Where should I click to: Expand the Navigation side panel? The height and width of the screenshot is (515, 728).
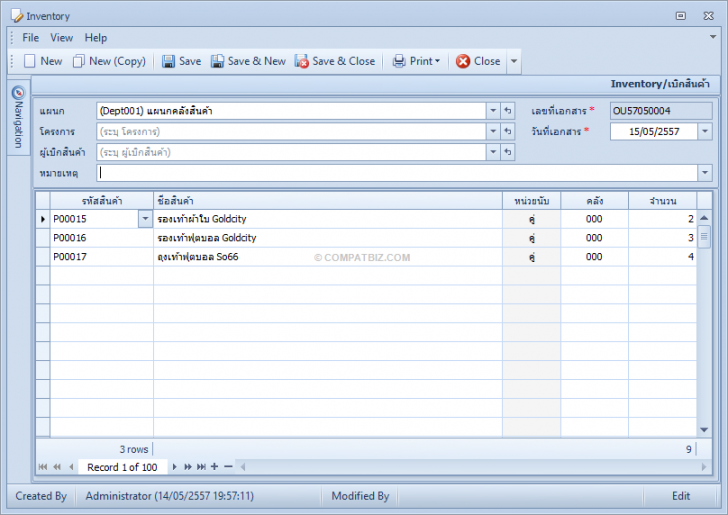coord(18,117)
